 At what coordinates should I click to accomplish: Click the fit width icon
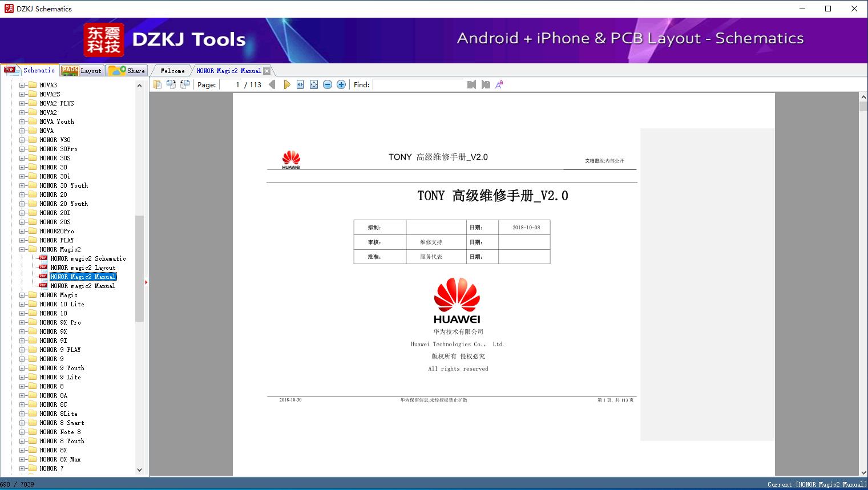tap(300, 84)
